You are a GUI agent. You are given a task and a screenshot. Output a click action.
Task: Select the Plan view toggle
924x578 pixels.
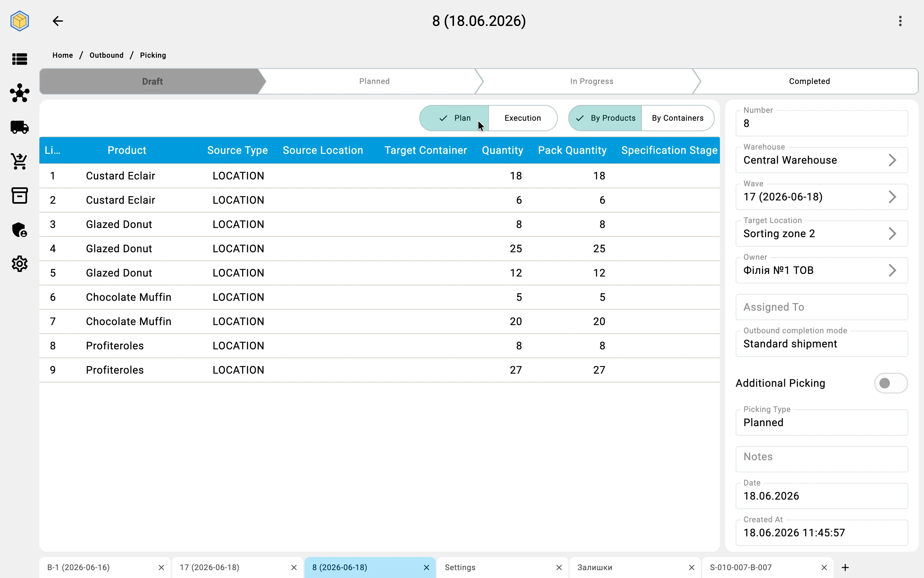pyautogui.click(x=454, y=118)
